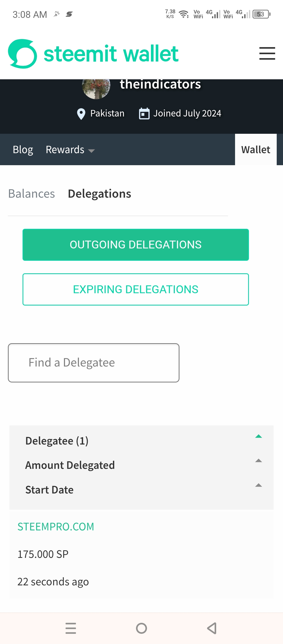Viewport: 283px width, 644px height.
Task: Tap the joined-date calendar icon
Action: (144, 114)
